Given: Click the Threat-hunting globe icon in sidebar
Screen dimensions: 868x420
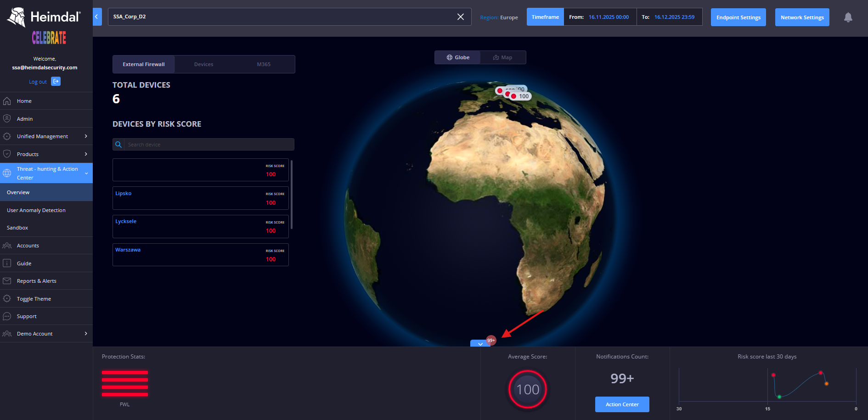Looking at the screenshot, I should [x=7, y=173].
